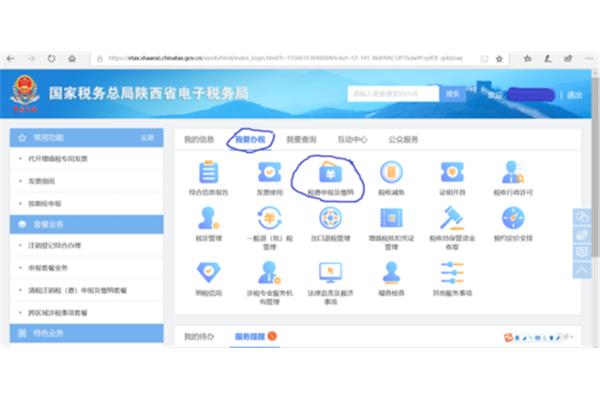Toggle reading view icon in address bar

pyautogui.click(x=484, y=59)
